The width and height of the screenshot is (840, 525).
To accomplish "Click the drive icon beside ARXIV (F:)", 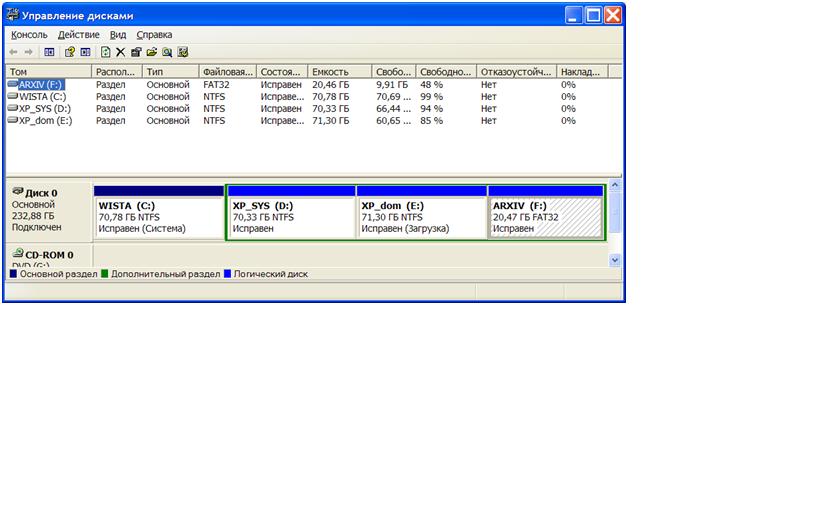I will (x=13, y=84).
